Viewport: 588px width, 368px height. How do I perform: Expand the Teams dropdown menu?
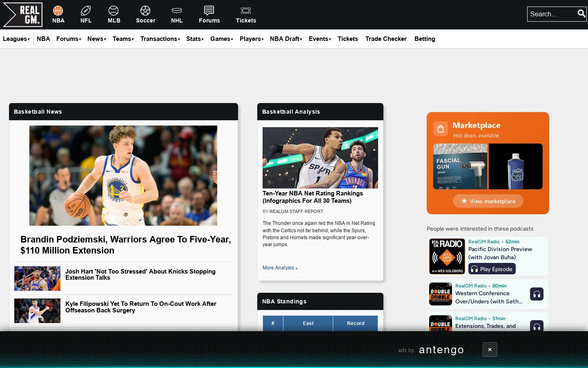coord(123,39)
